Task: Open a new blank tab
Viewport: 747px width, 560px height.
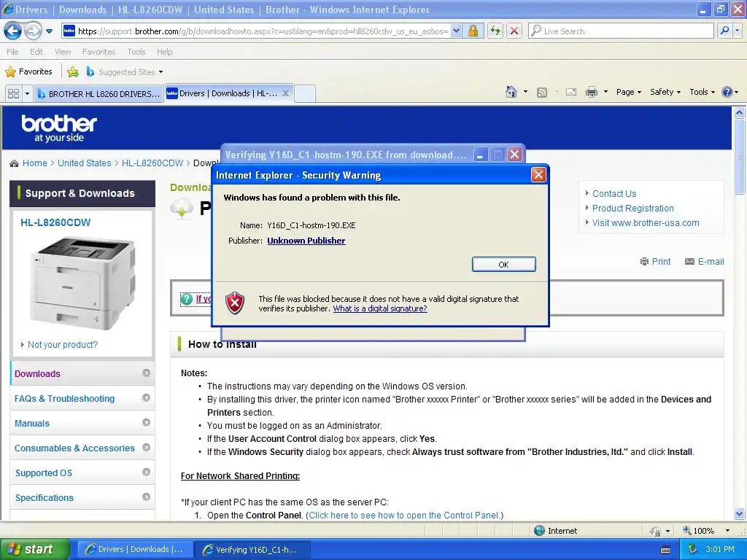Action: [x=305, y=94]
